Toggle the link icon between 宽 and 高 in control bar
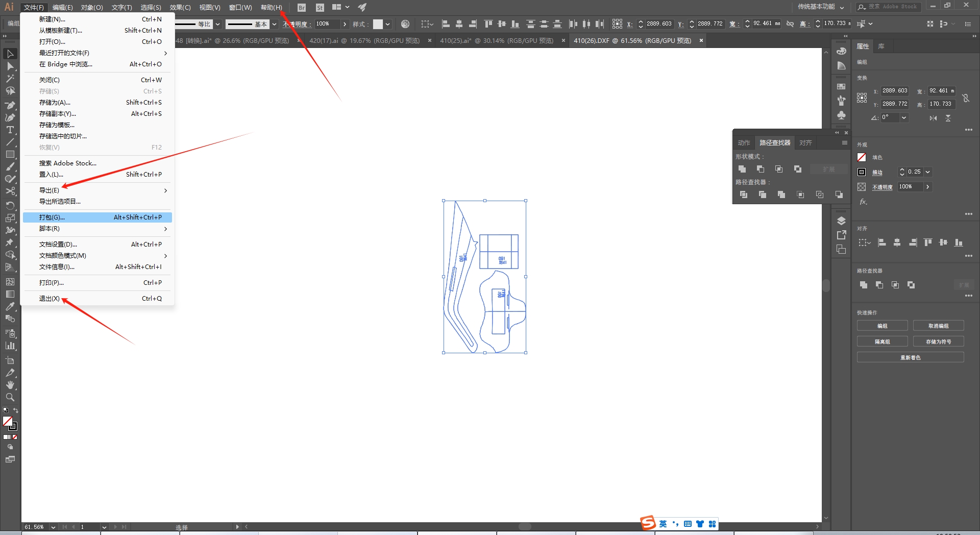Image resolution: width=980 pixels, height=535 pixels. (790, 23)
